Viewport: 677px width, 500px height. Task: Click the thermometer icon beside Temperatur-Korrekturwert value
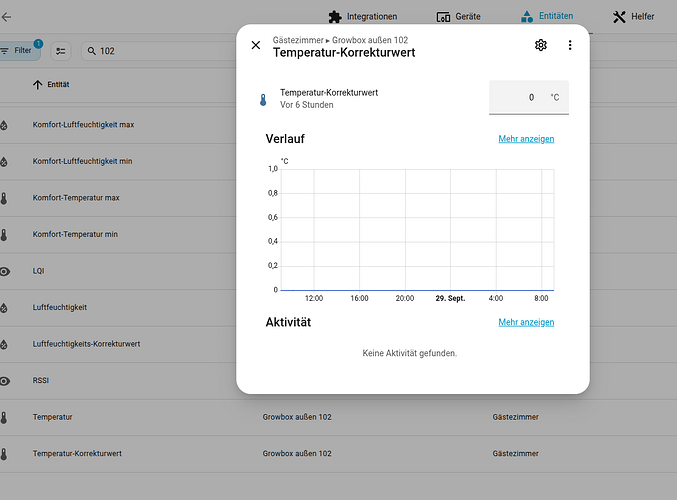pyautogui.click(x=263, y=100)
